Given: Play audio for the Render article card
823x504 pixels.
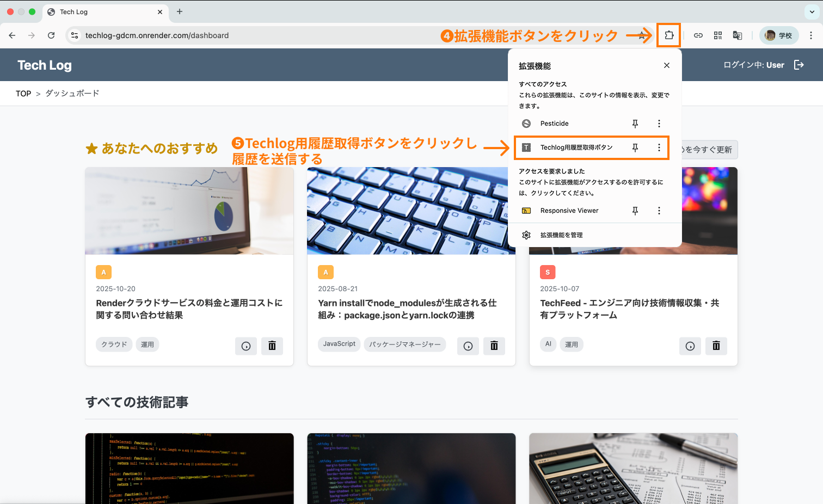Looking at the screenshot, I should point(245,346).
